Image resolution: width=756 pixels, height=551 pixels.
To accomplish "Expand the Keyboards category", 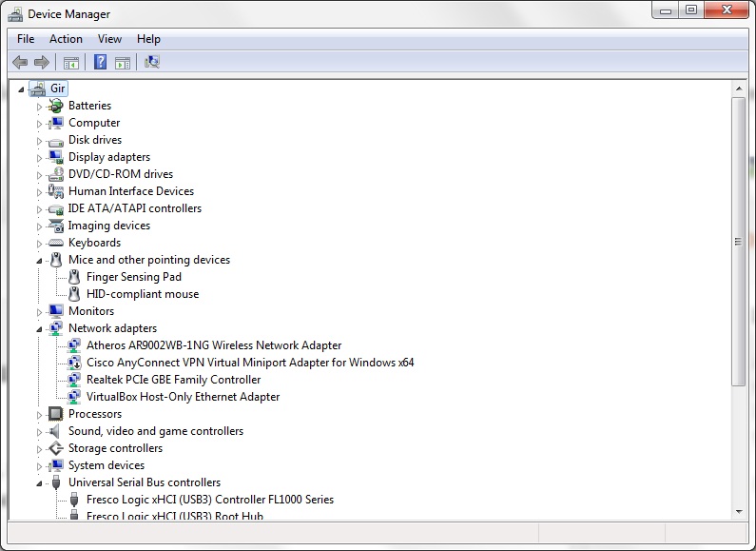I will pyautogui.click(x=39, y=244).
